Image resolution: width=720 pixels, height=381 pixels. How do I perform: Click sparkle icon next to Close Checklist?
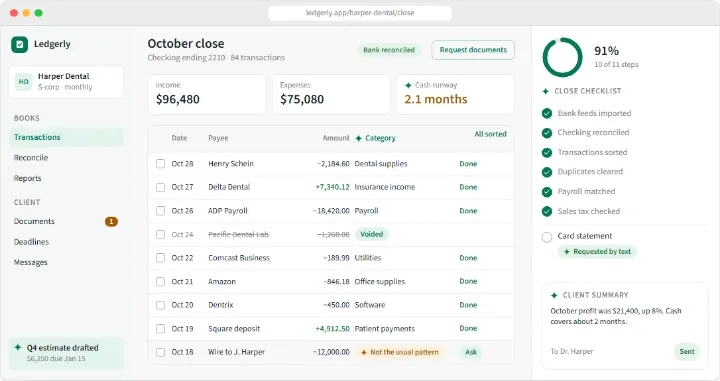tap(546, 91)
